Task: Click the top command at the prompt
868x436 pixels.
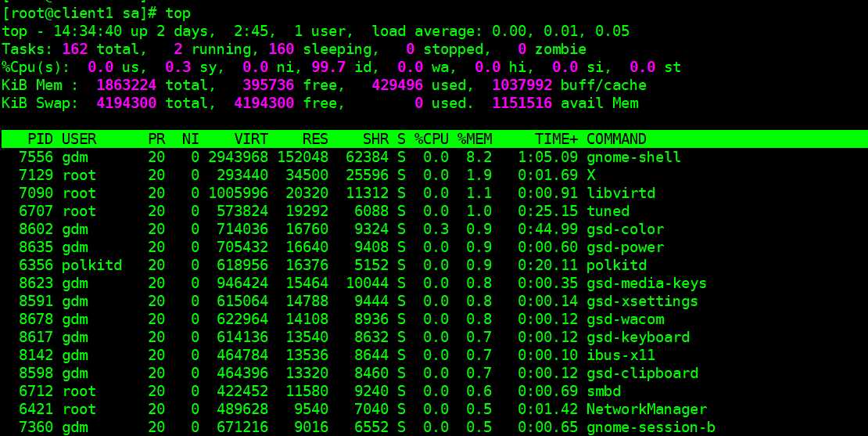Action: (178, 13)
